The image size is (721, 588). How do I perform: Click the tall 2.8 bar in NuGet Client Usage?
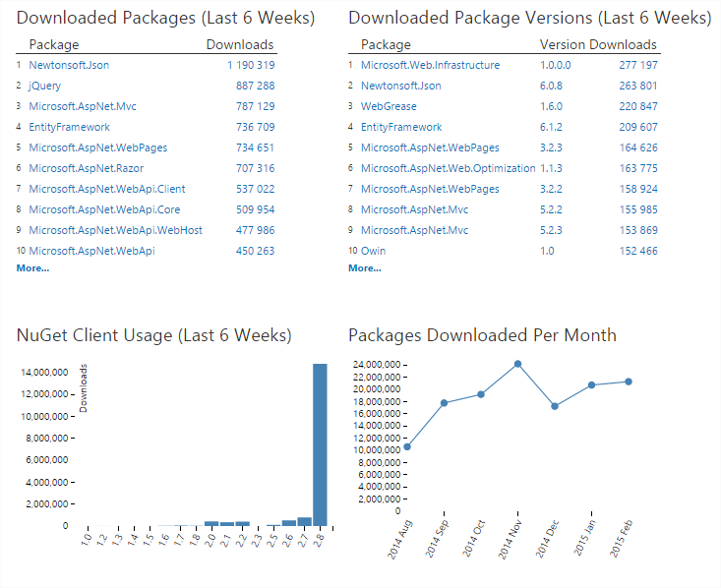click(320, 444)
